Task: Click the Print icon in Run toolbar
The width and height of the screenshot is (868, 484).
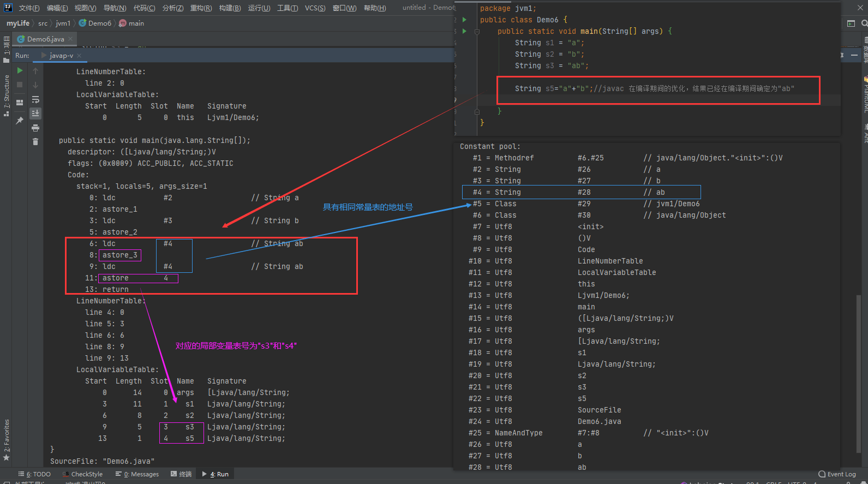Action: (35, 128)
